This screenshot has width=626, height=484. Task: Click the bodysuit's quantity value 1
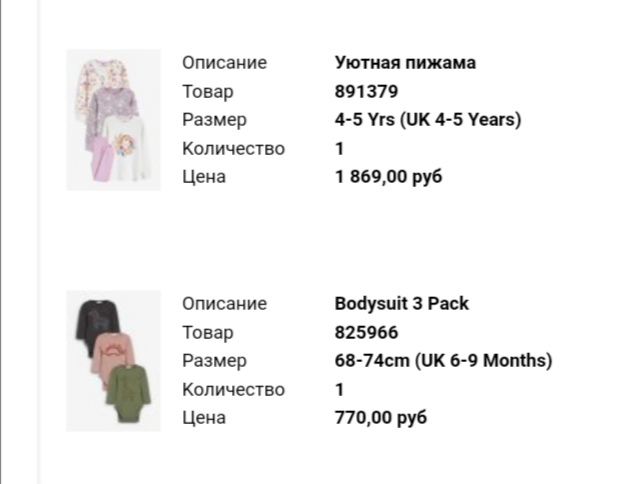pos(340,389)
